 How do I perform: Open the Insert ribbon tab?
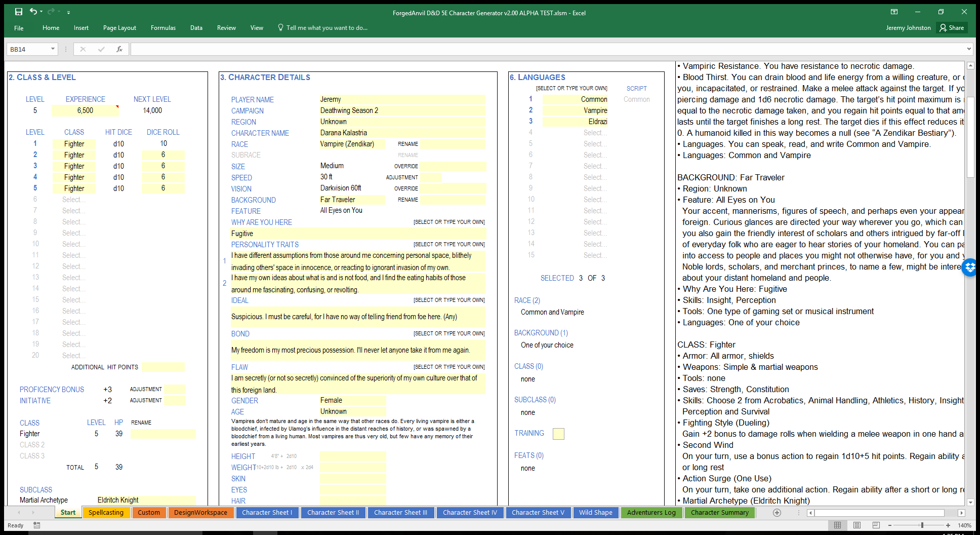pos(81,28)
